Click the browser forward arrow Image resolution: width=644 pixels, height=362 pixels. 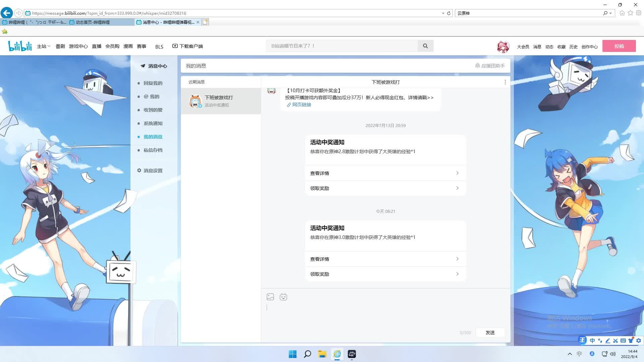[x=18, y=13]
